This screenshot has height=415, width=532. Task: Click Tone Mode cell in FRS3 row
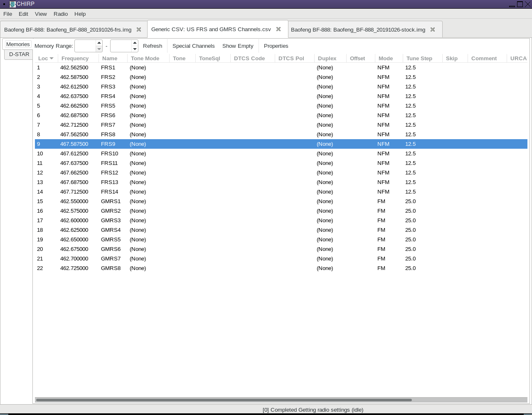pyautogui.click(x=138, y=86)
